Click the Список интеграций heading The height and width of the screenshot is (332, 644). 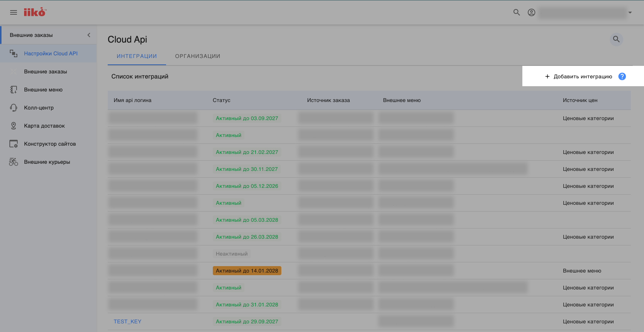[140, 76]
